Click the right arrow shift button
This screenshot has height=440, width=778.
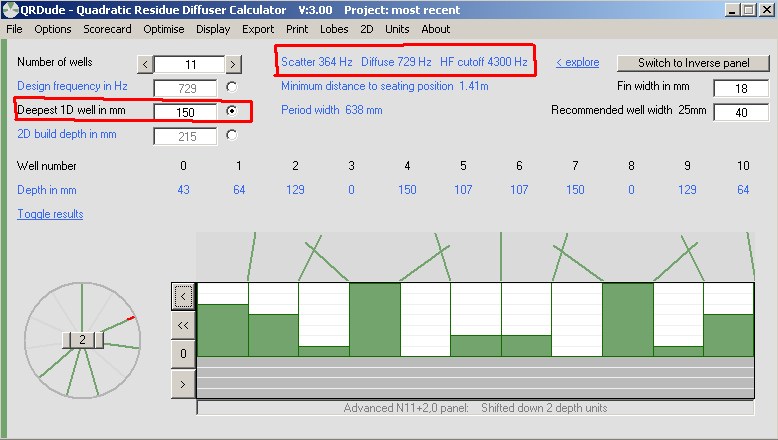point(183,384)
